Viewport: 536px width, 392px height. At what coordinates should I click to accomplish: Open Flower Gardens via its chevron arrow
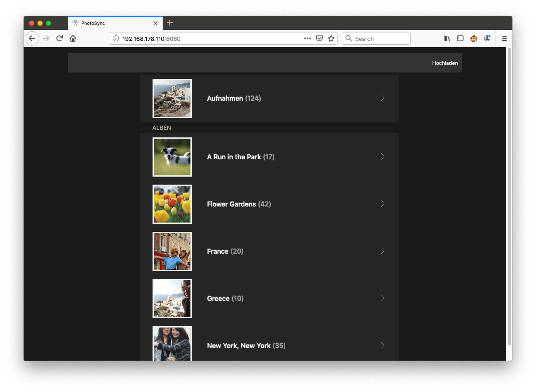383,204
